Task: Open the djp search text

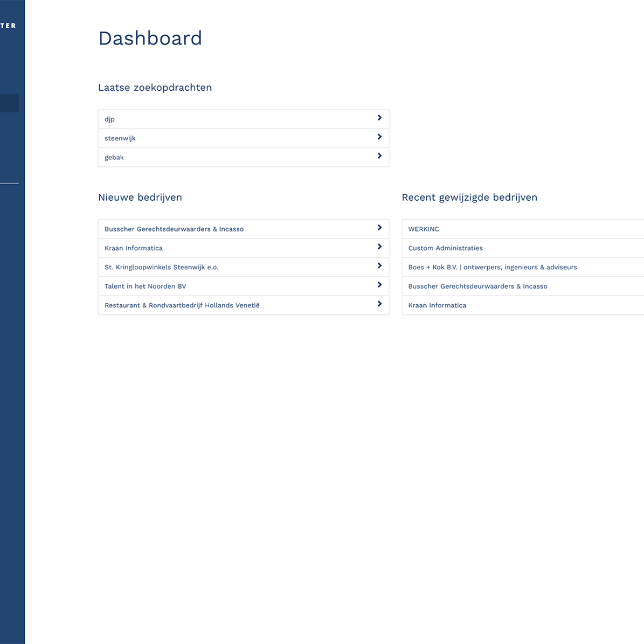Action: tap(109, 119)
